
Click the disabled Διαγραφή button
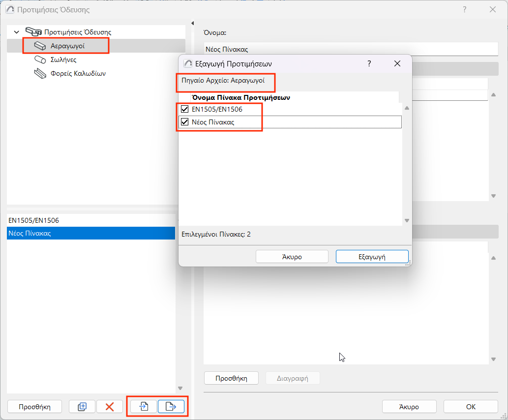[293, 378]
